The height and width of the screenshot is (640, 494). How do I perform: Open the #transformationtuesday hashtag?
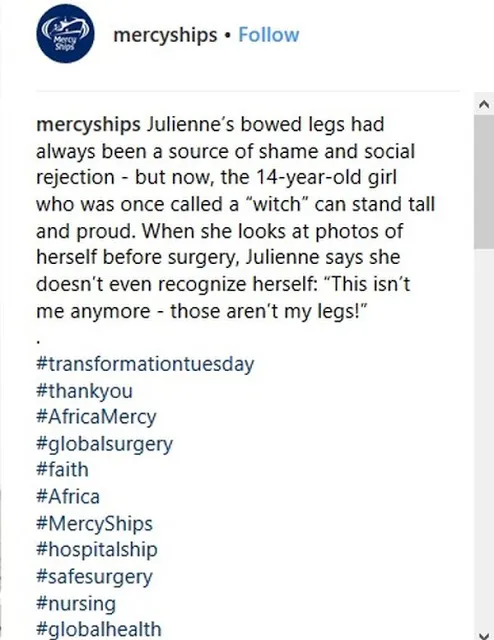click(145, 364)
